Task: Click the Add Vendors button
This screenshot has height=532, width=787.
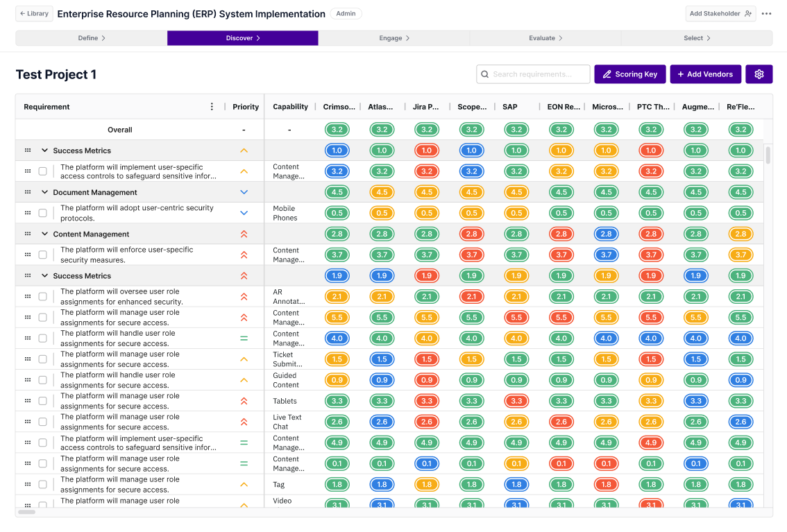Action: (705, 74)
